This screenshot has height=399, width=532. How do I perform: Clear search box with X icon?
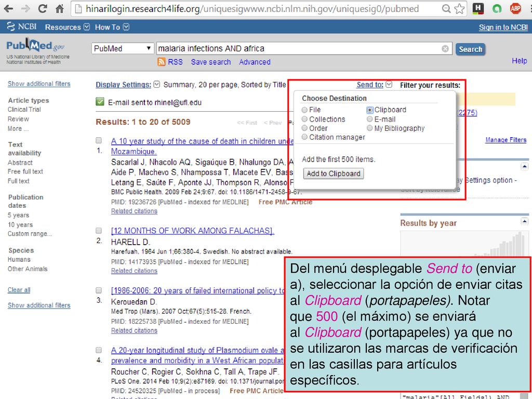coord(445,49)
